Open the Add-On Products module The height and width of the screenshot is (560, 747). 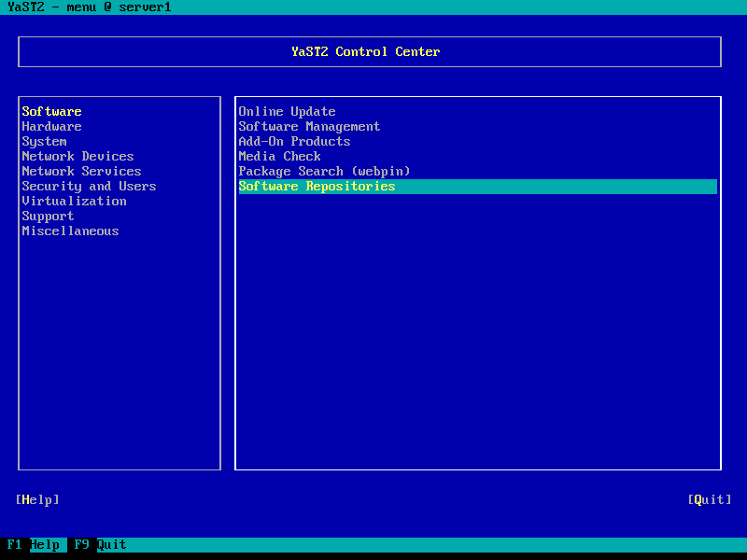[294, 142]
